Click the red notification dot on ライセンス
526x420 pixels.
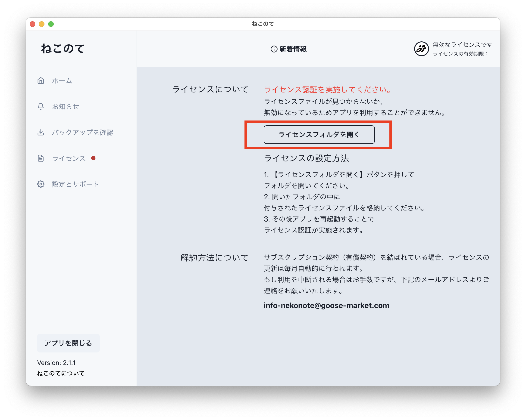93,158
